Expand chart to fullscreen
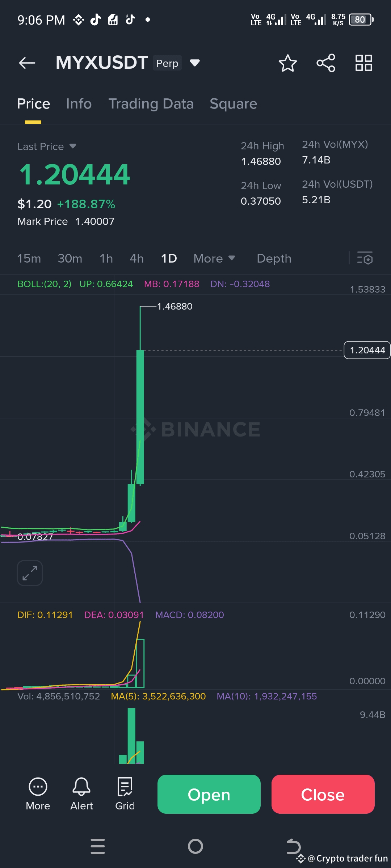391x868 pixels. click(30, 573)
